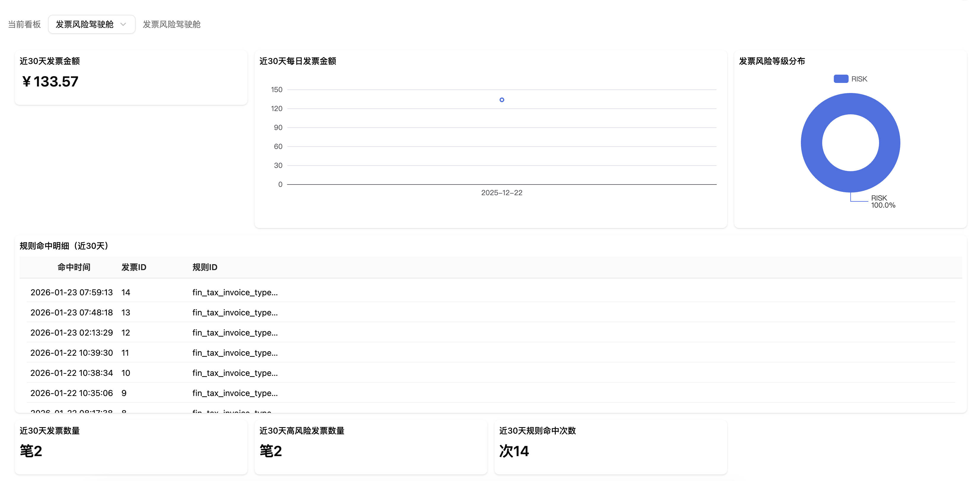Click the ¥133.57 invoice amount value
This screenshot has width=980, height=481.
pos(50,81)
